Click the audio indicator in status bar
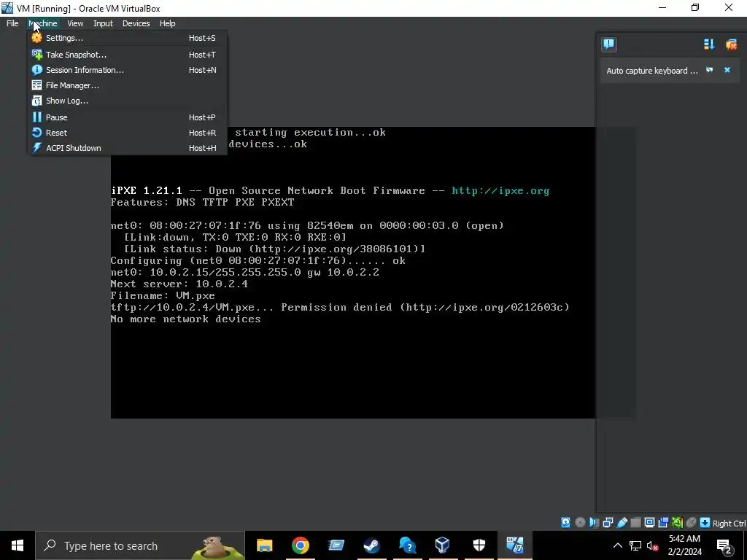The height and width of the screenshot is (560, 747). click(594, 522)
